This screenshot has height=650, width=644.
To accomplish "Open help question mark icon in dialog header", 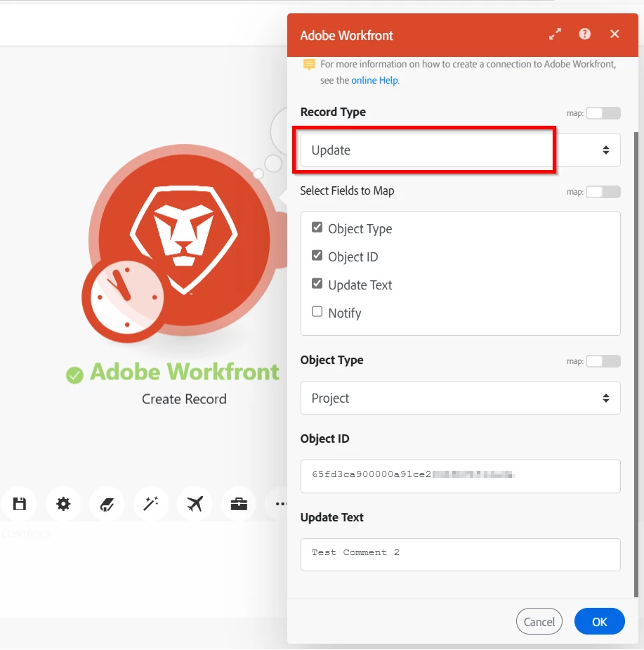I will (585, 34).
